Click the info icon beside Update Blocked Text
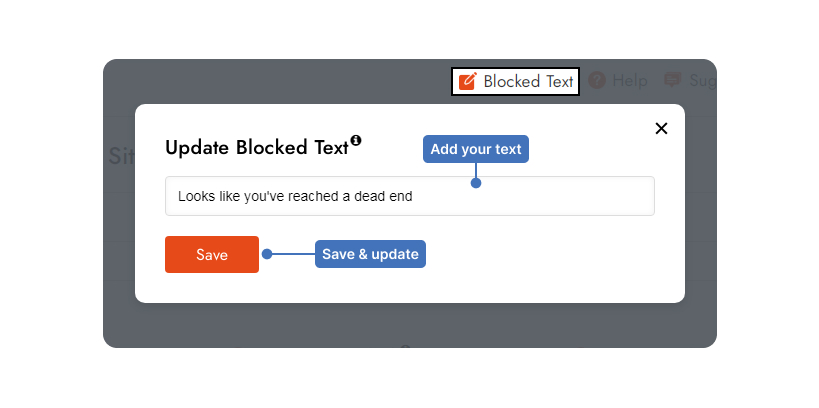The width and height of the screenshot is (819, 408). pyautogui.click(x=356, y=140)
